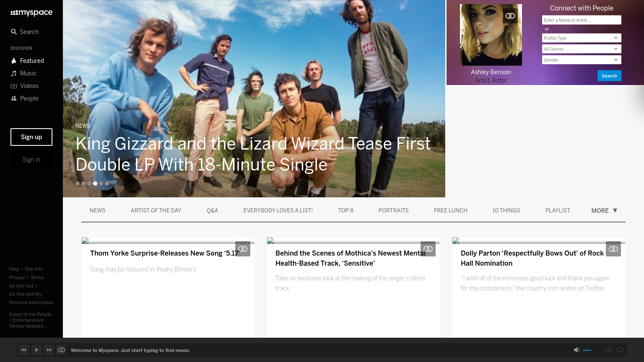
Task: Click the player's previous track button
Action: pyautogui.click(x=24, y=350)
